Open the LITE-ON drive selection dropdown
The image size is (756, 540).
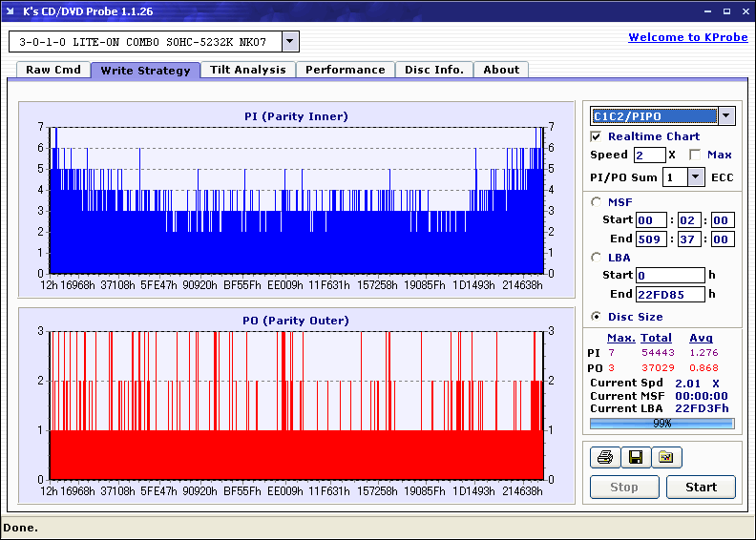290,41
